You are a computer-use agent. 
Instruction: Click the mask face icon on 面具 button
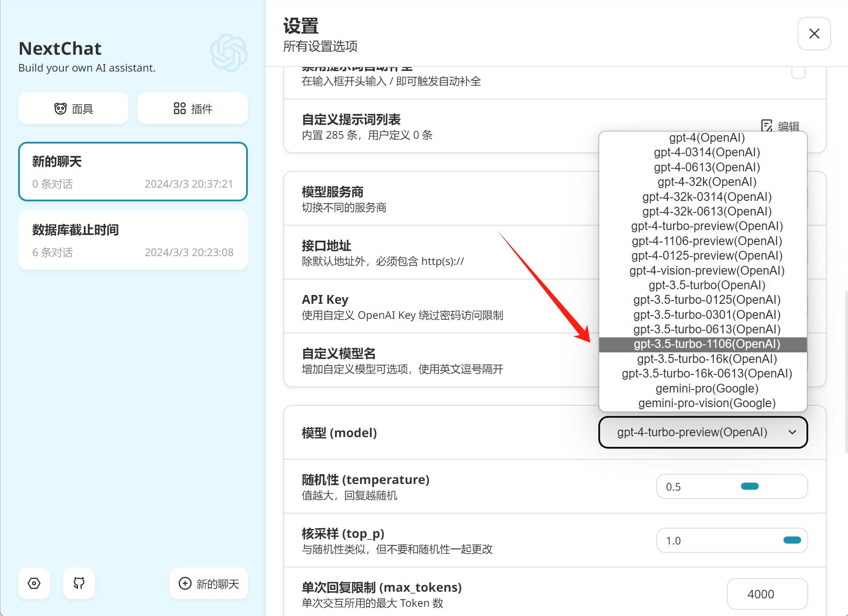click(x=61, y=108)
